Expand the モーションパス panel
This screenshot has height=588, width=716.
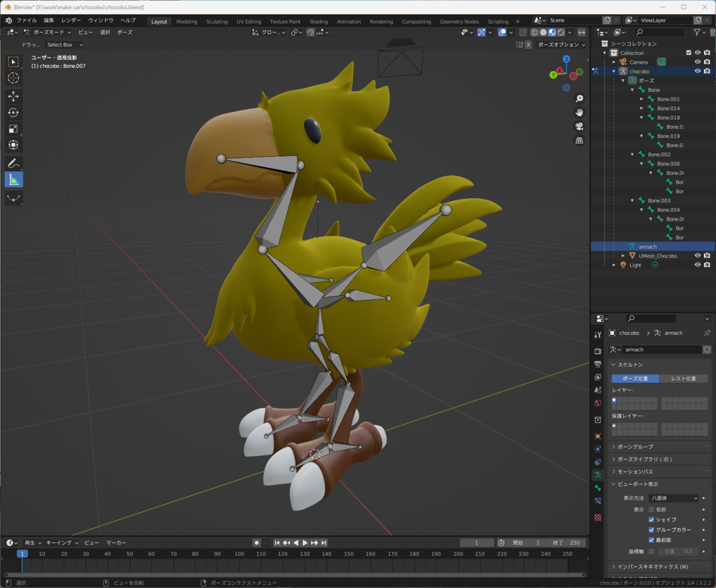[x=660, y=472]
